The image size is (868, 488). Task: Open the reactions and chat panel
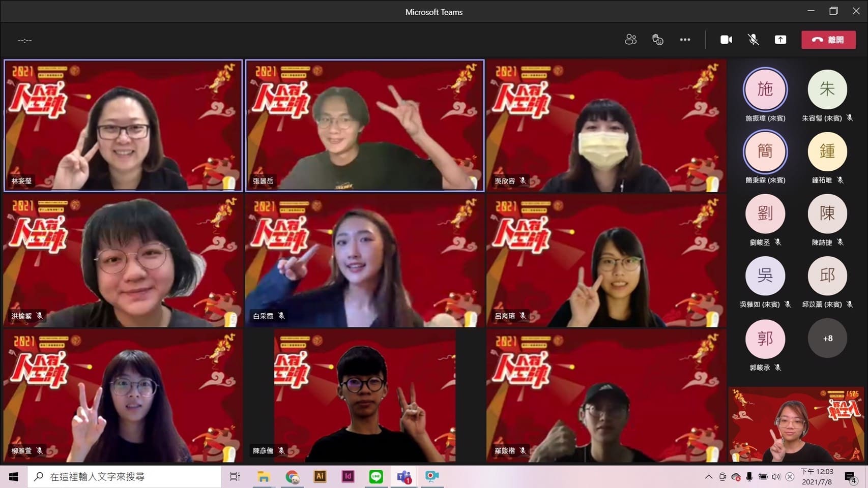click(658, 40)
